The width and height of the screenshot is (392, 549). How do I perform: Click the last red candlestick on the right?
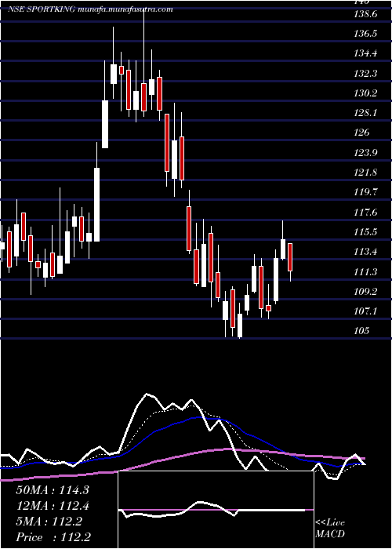(290, 257)
